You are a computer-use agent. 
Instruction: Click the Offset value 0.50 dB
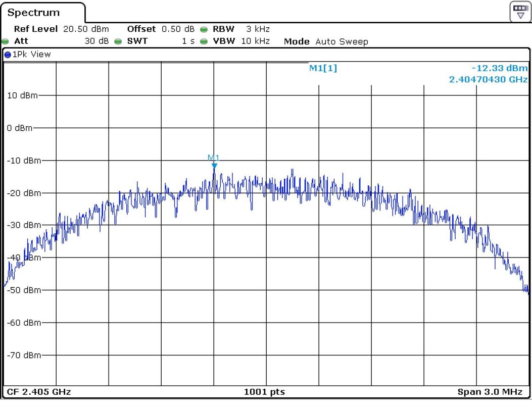click(178, 29)
